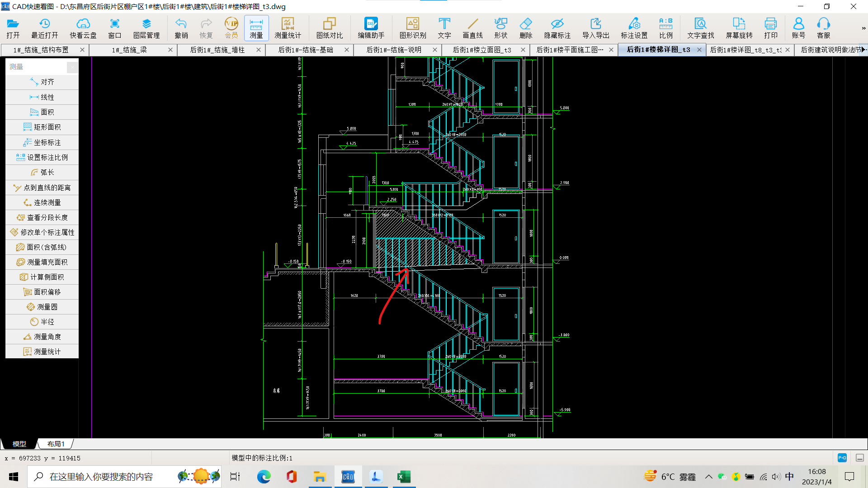Viewport: 868px width, 488px height.
Task: Click the 打印 print icon
Action: (771, 28)
